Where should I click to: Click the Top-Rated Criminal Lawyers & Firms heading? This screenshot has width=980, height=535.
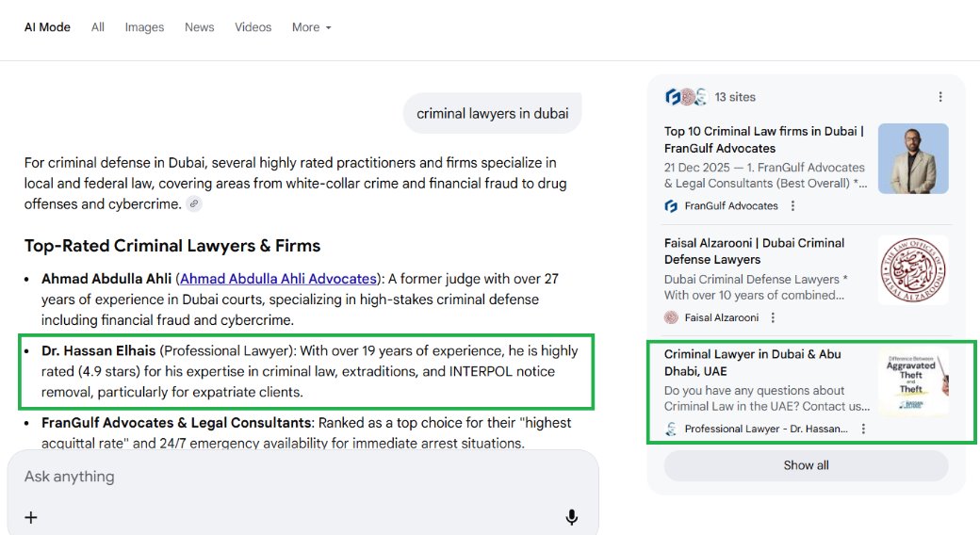click(172, 246)
